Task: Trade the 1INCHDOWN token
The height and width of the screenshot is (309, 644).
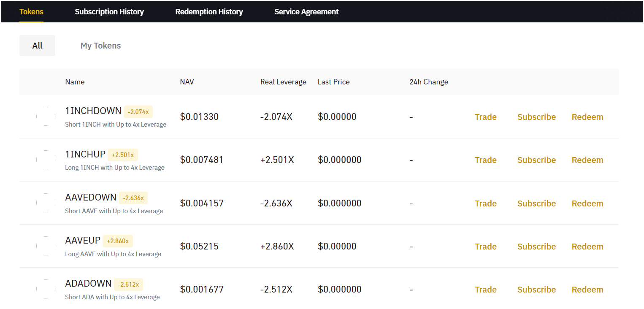Action: (x=485, y=117)
